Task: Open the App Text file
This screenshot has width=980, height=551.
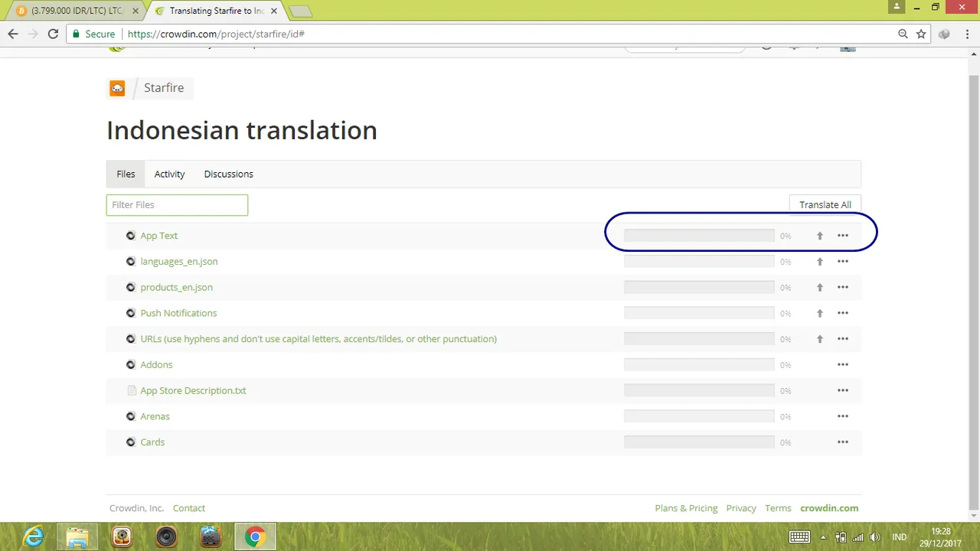Action: point(158,236)
